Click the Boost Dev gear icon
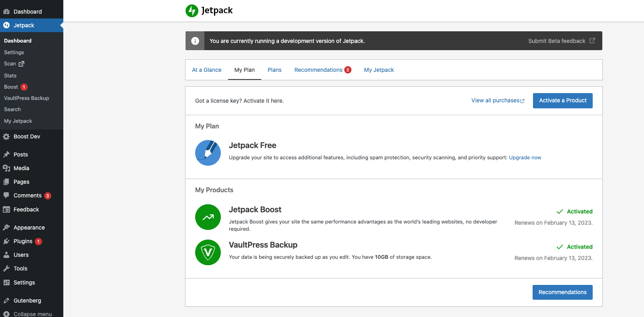 [x=6, y=136]
